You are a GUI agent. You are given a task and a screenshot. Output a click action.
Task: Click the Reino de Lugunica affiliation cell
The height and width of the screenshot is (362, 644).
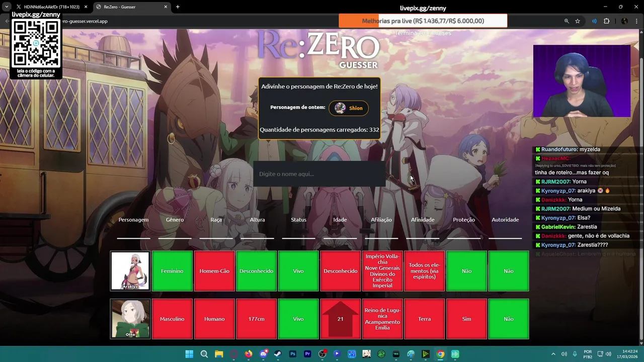click(x=382, y=319)
